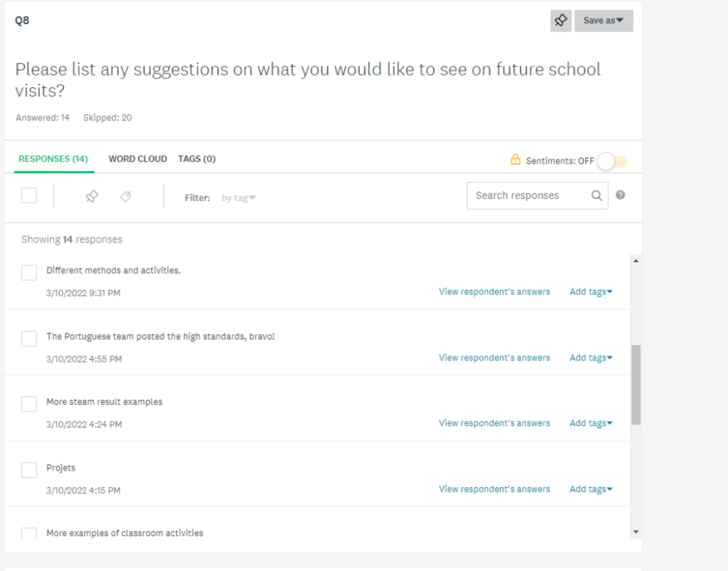View respondent's answers for first response
Screen dimensions: 728x571
pos(495,292)
